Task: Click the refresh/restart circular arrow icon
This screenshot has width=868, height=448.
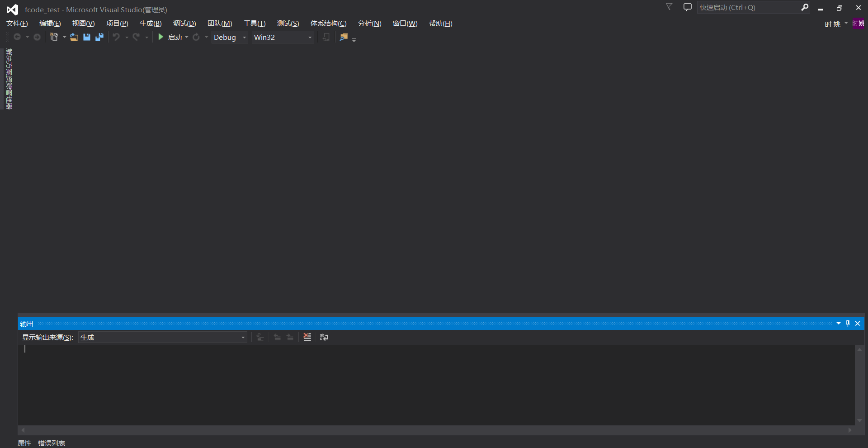Action: click(196, 37)
